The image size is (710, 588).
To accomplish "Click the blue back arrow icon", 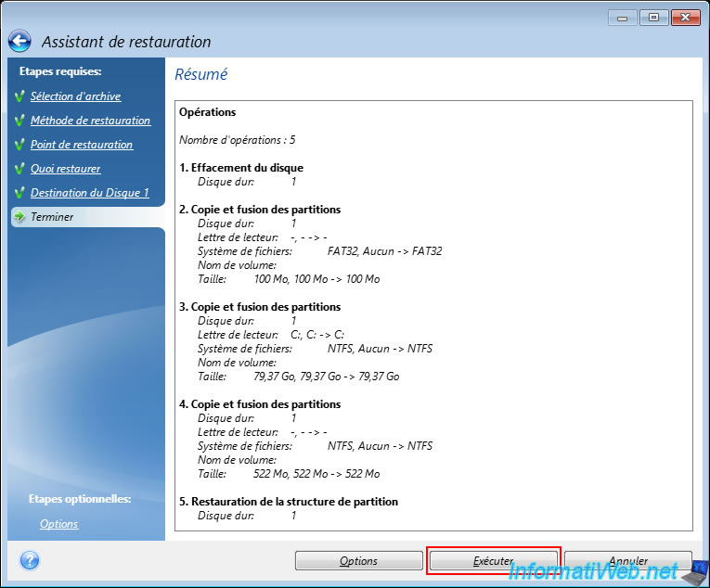I will coord(20,42).
